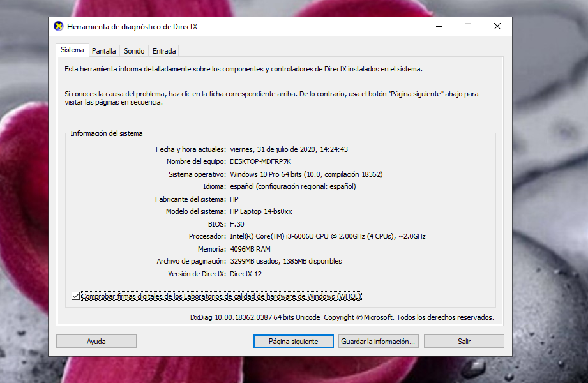The image size is (588, 383).
Task: Toggle the WHQL digital signatures checkbox
Action: pyautogui.click(x=75, y=296)
